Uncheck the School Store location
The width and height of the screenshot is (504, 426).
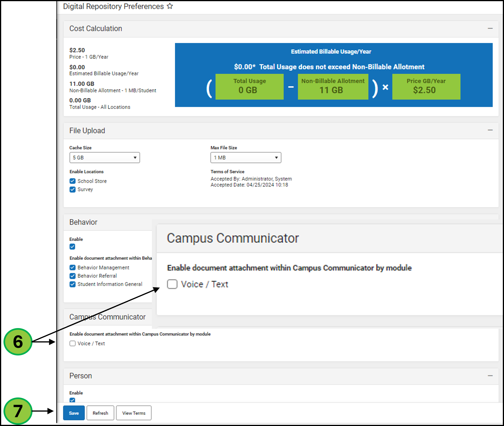coord(72,181)
